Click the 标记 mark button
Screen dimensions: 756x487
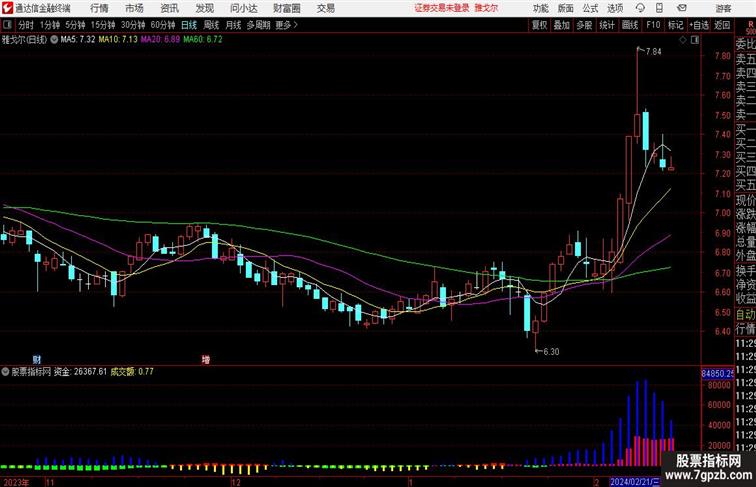[675, 25]
